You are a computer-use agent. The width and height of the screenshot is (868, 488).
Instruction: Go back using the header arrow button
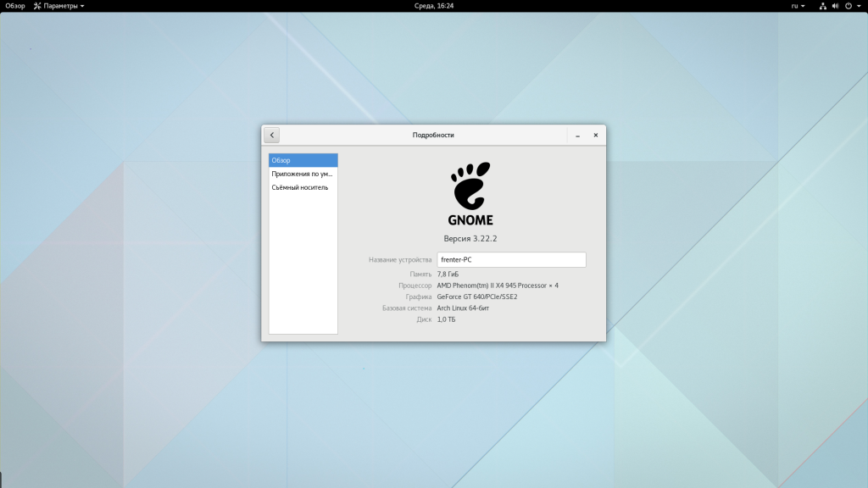point(272,135)
